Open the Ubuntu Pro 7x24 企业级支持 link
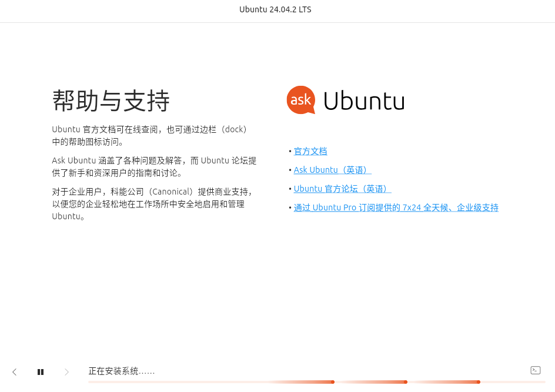Screen dimensions: 555x392 point(396,207)
